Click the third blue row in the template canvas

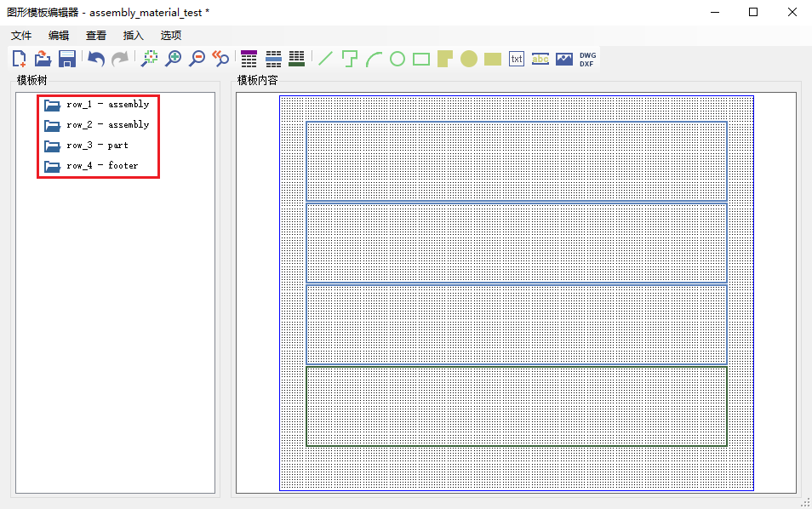point(517,324)
